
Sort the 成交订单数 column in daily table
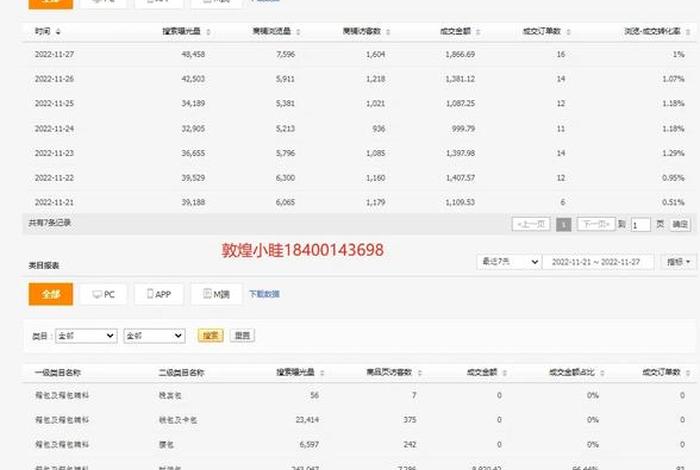point(568,32)
